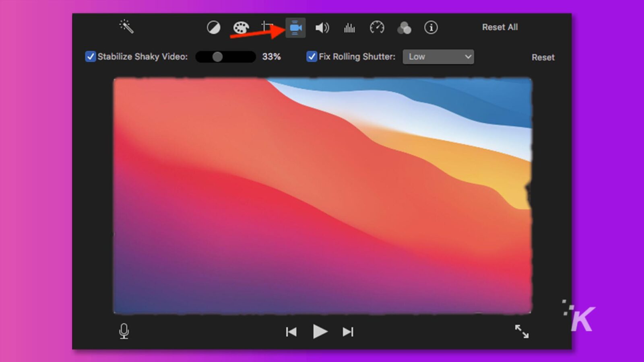
Task: Click the stabilization amount slider knob
Action: (217, 57)
